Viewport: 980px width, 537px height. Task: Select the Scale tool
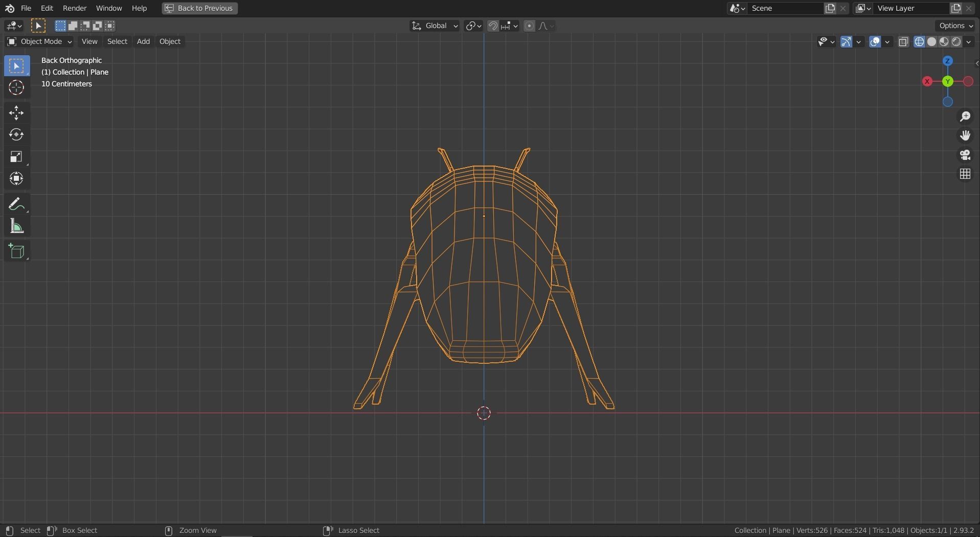[x=17, y=156]
